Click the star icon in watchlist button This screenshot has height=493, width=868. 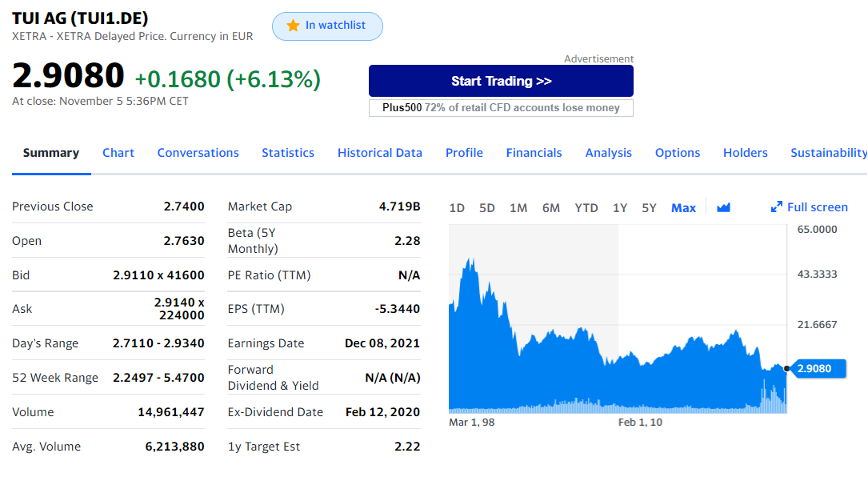293,26
